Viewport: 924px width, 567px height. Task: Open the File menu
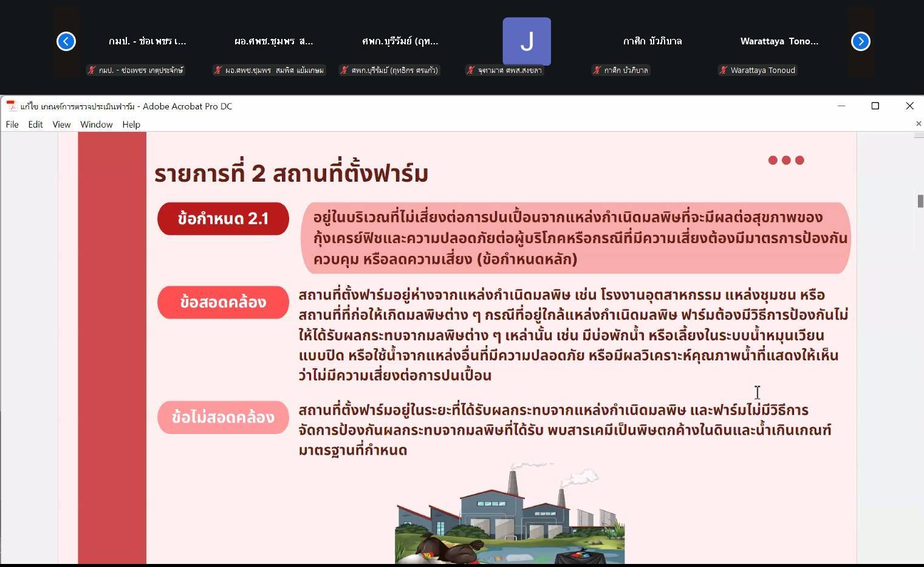12,125
